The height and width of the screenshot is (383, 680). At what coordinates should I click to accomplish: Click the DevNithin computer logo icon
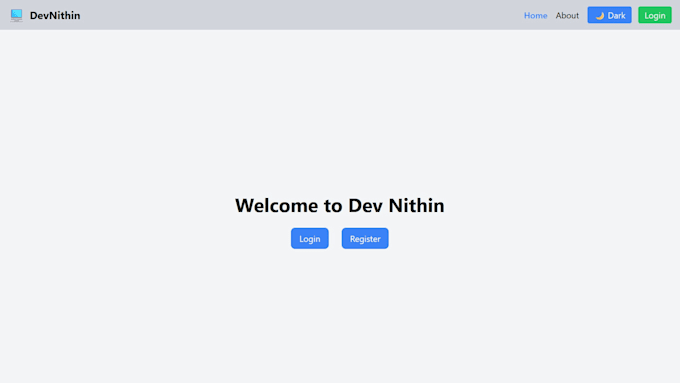pyautogui.click(x=16, y=15)
